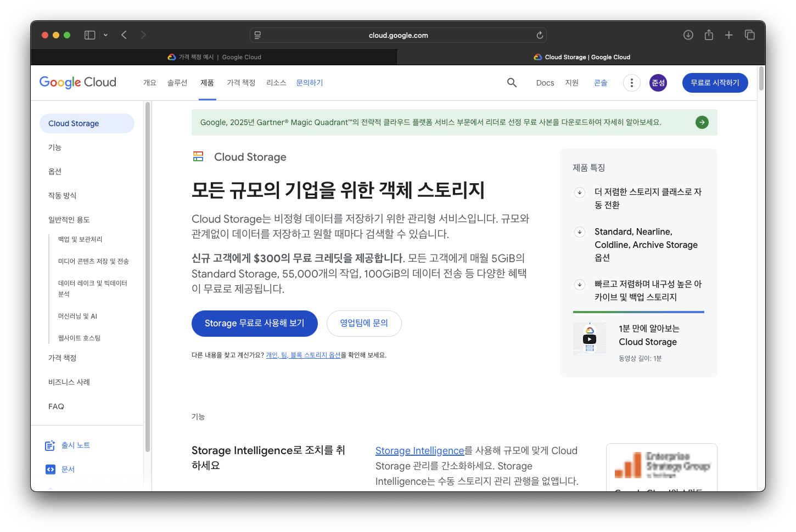Open the 문서 link in sidebar
This screenshot has width=796, height=532.
click(x=68, y=469)
